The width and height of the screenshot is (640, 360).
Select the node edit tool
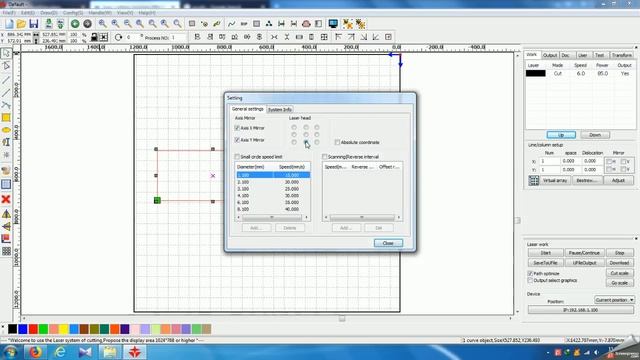coord(6,66)
